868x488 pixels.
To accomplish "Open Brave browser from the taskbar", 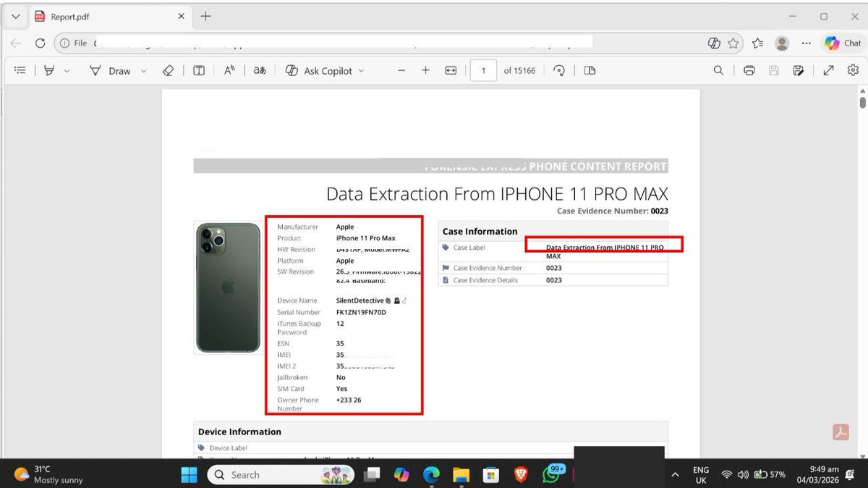I will (x=521, y=474).
